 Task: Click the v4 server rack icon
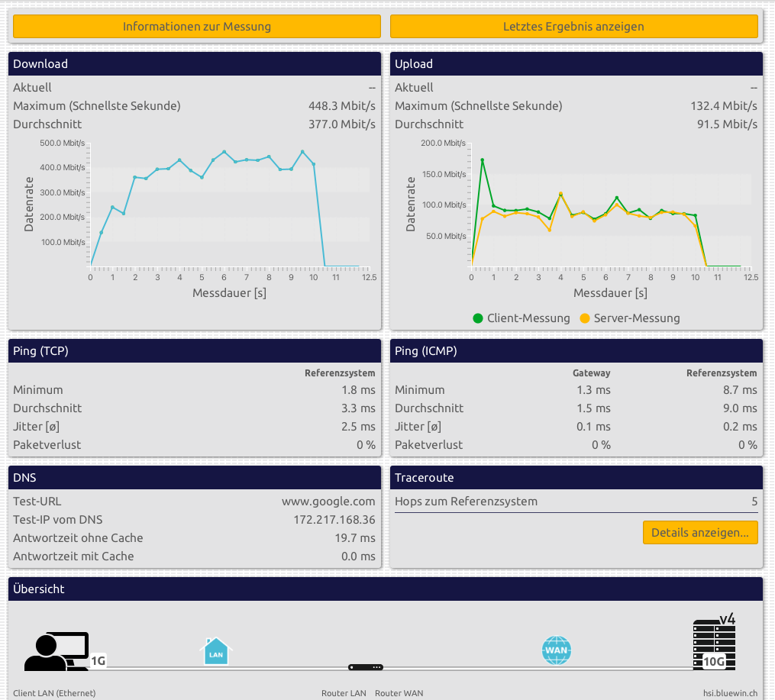714,642
